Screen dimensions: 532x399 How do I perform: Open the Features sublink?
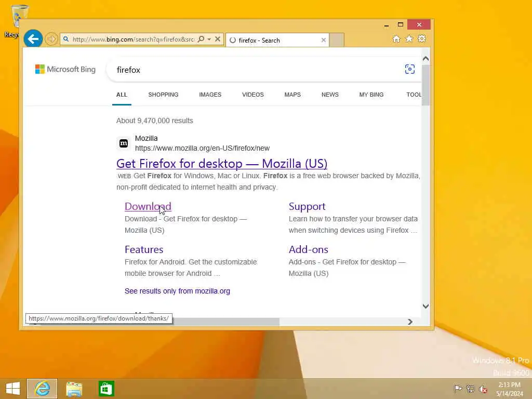click(x=144, y=249)
